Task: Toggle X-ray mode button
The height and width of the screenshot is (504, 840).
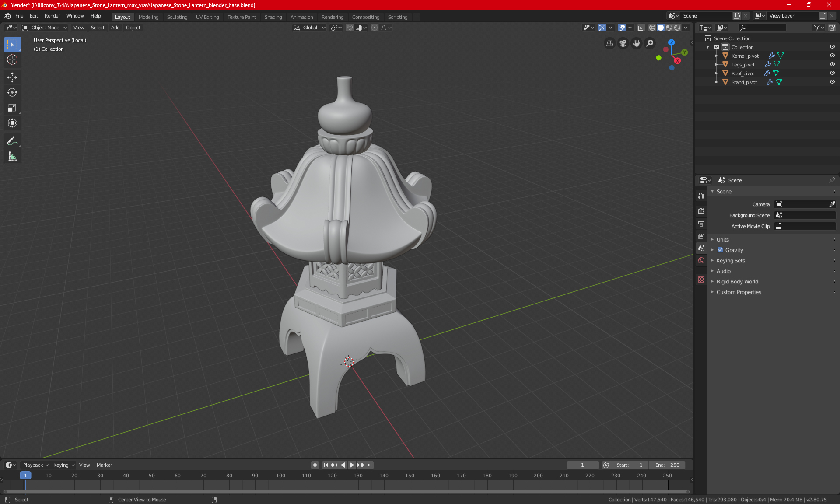Action: (641, 28)
